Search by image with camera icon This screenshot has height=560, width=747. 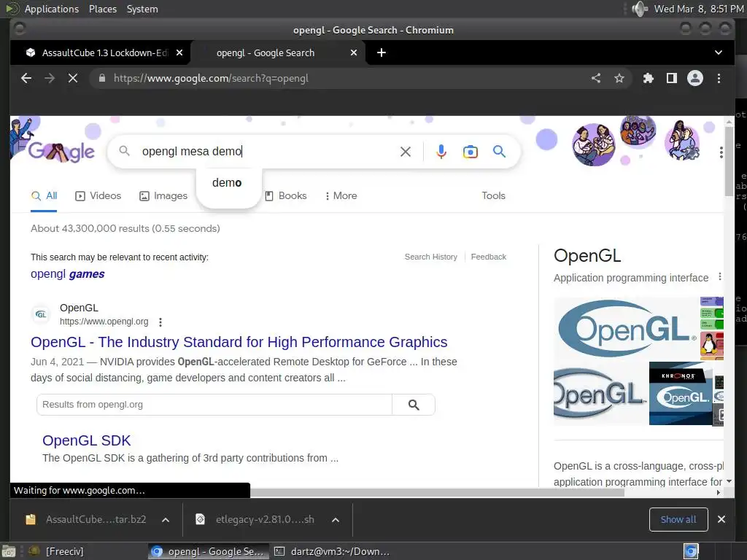pos(471,152)
